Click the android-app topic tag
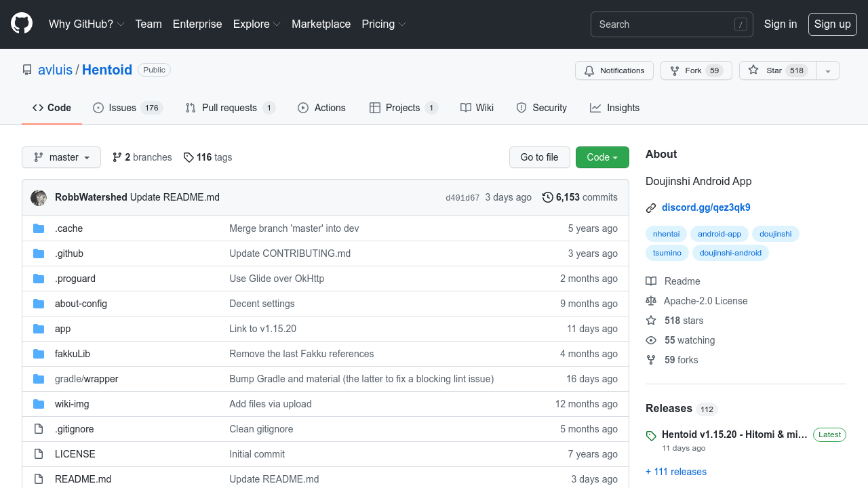The width and height of the screenshot is (868, 488). tap(719, 234)
